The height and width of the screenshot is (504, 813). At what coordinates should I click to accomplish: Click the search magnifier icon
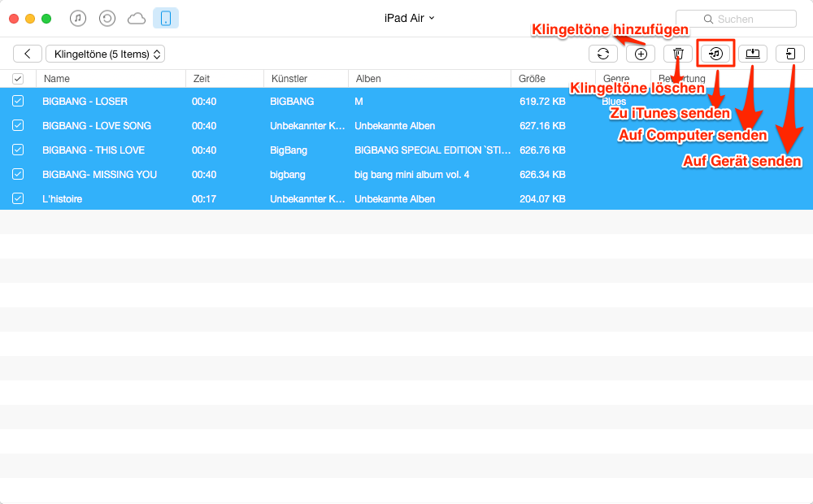[x=708, y=20]
